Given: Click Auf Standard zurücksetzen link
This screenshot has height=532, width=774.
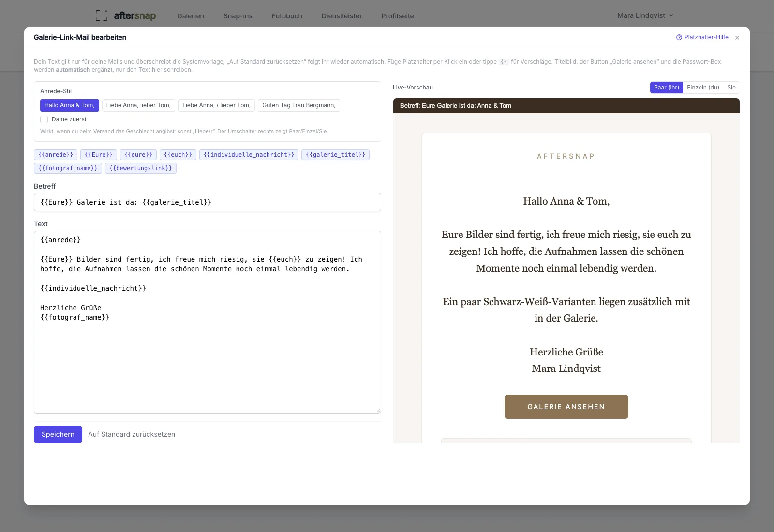Looking at the screenshot, I should pyautogui.click(x=132, y=434).
